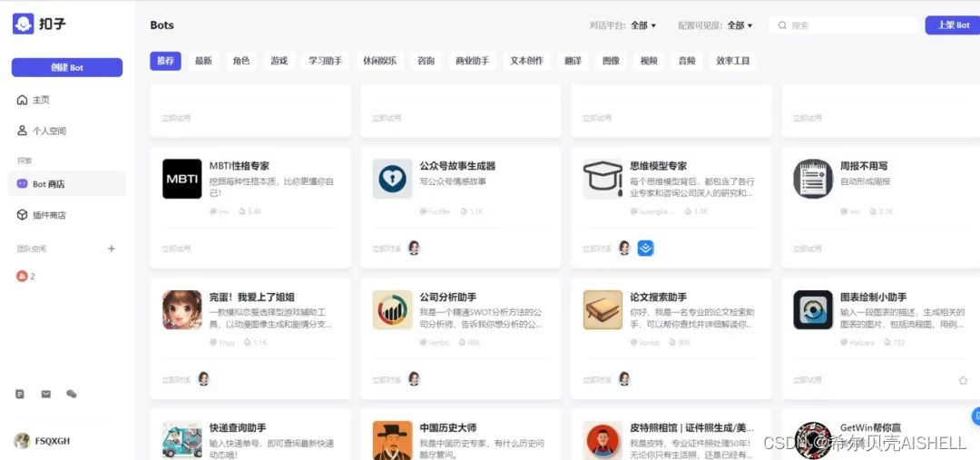Click chat avatar on 公众号故事生成器 card
980x460 pixels.
[x=414, y=248]
